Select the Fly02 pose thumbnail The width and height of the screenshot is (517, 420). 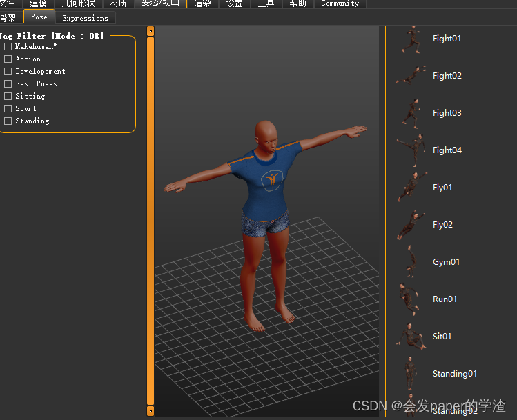tap(411, 225)
